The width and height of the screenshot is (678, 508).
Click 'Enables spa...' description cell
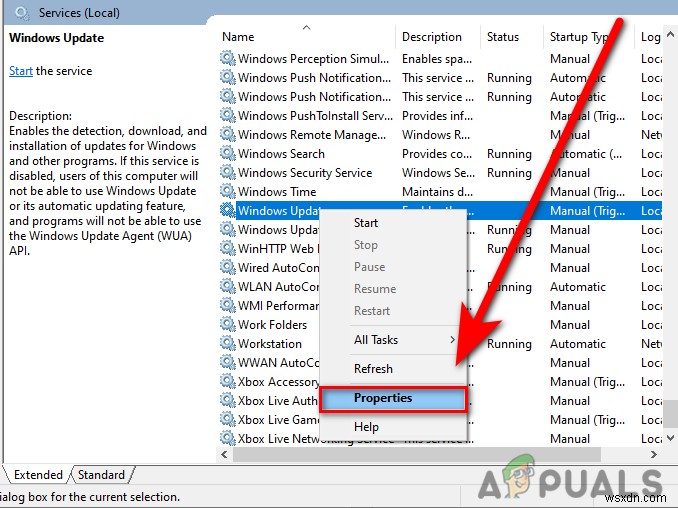click(x=437, y=58)
